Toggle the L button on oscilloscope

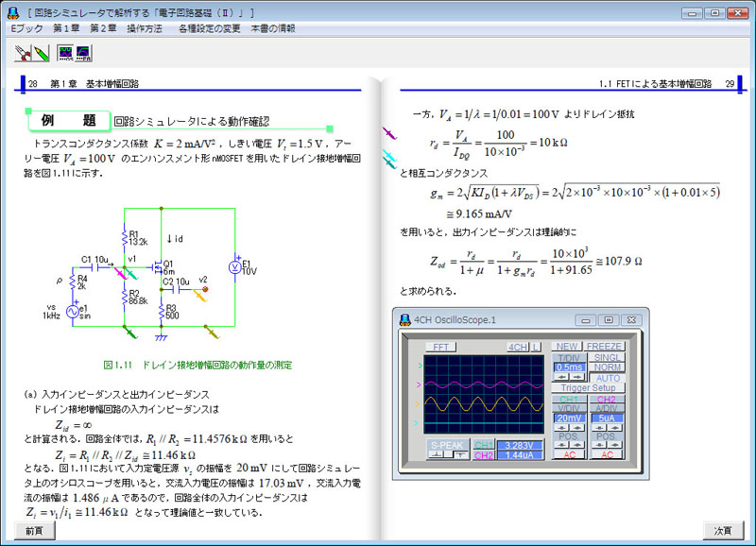[536, 347]
